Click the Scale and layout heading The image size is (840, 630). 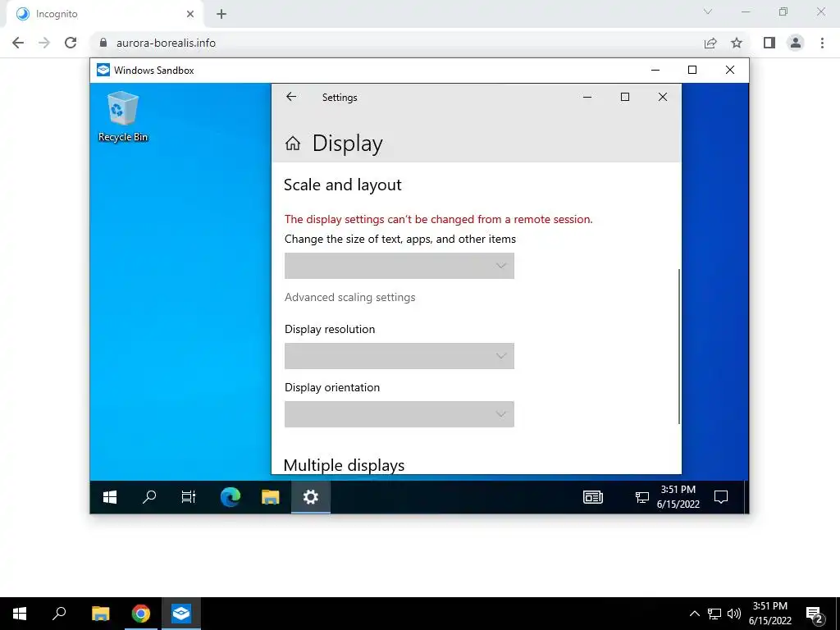tap(342, 185)
